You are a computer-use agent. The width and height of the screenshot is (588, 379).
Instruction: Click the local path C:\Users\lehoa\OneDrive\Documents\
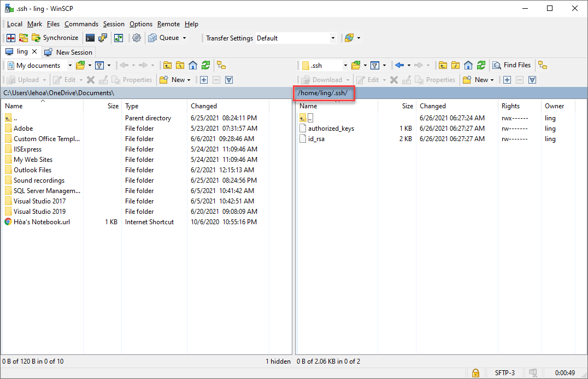59,92
